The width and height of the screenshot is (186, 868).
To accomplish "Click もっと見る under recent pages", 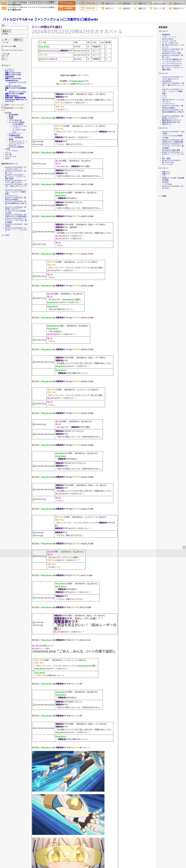I will pos(5,235).
